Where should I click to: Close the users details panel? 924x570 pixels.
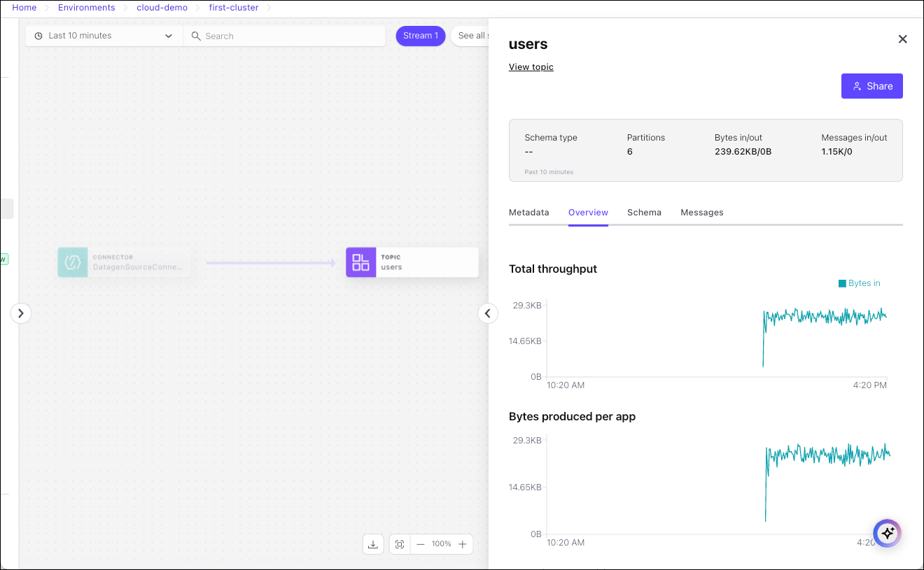pos(902,39)
